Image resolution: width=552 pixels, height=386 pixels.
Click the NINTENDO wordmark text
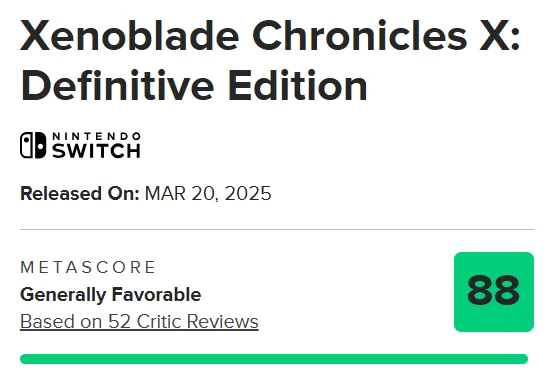tap(96, 136)
